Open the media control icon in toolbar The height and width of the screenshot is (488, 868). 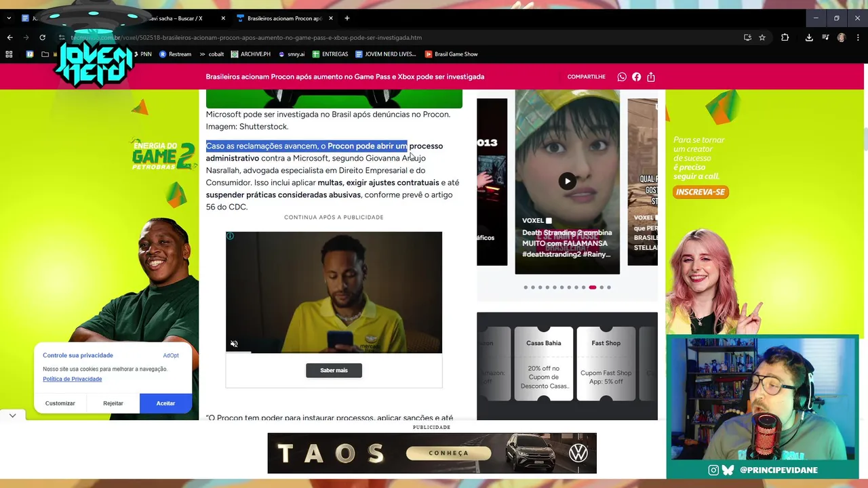pos(825,37)
